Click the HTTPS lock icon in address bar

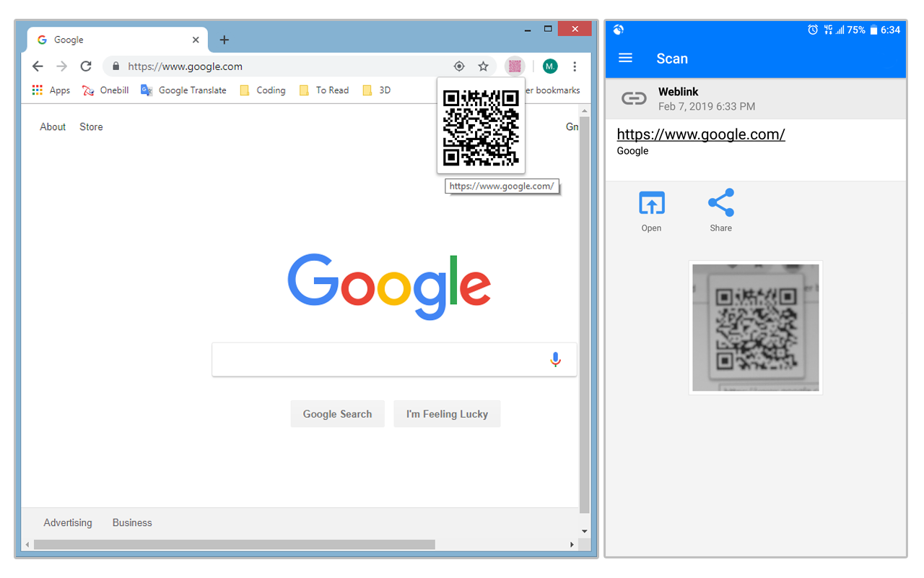point(115,66)
